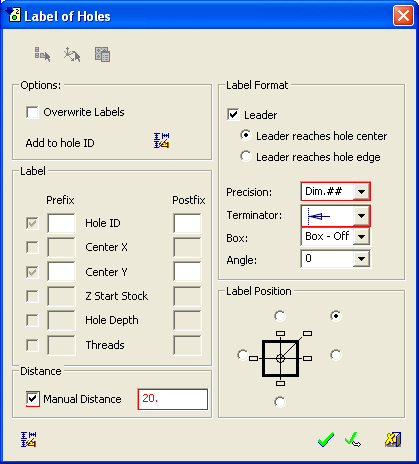Click the icon beside Add to hole ID
This screenshot has height=464, width=419.
pos(162,140)
